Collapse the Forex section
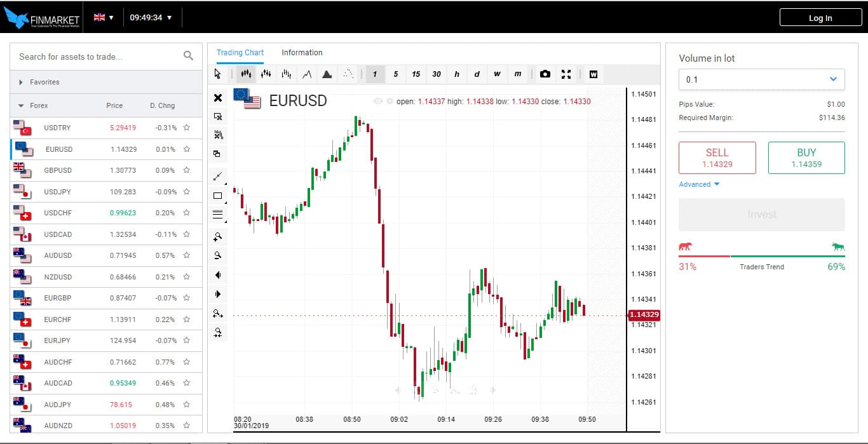 tap(21, 105)
